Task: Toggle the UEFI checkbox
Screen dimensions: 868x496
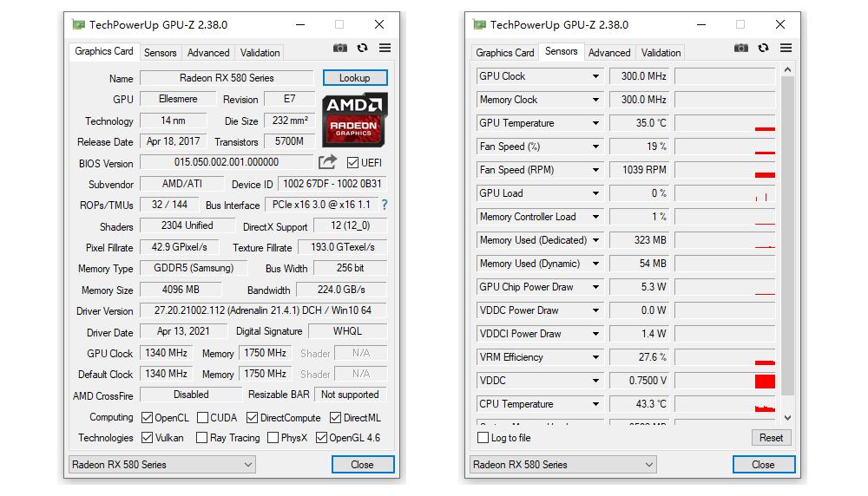Action: coord(352,162)
